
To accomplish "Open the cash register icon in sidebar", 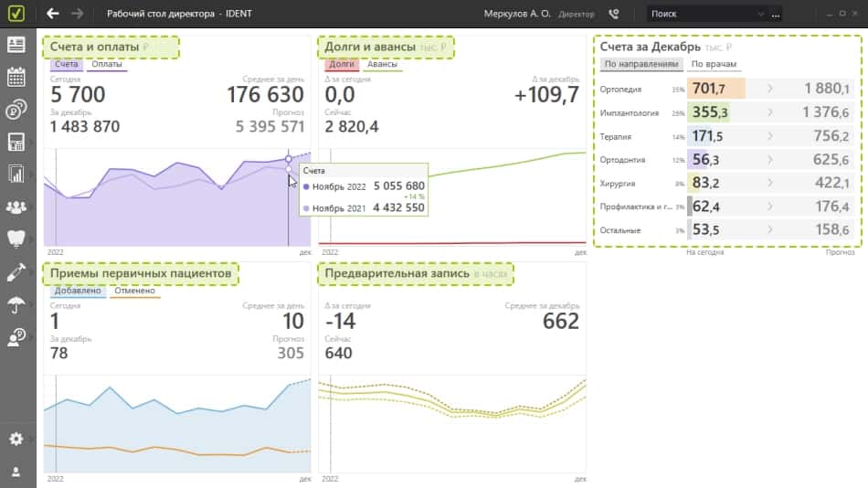I will click(16, 142).
